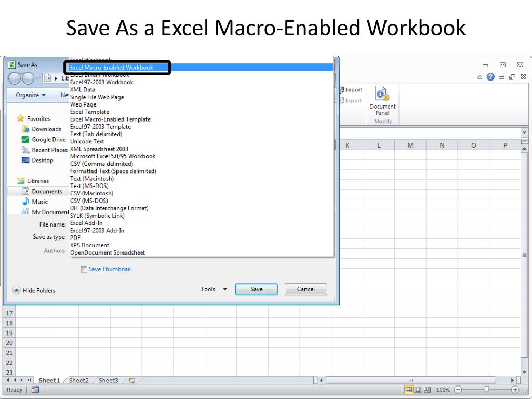This screenshot has height=399, width=532.
Task: Switch to Sheet3 tab
Action: click(x=108, y=380)
